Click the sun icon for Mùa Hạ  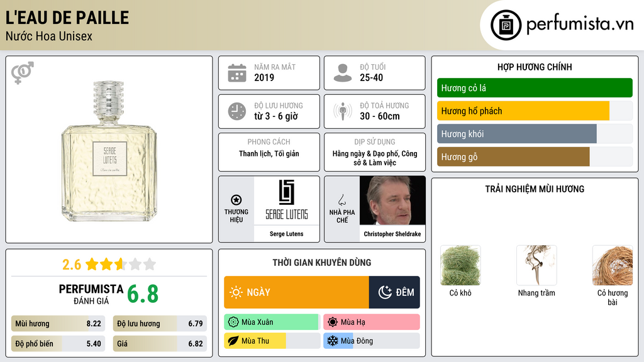pos(333,322)
